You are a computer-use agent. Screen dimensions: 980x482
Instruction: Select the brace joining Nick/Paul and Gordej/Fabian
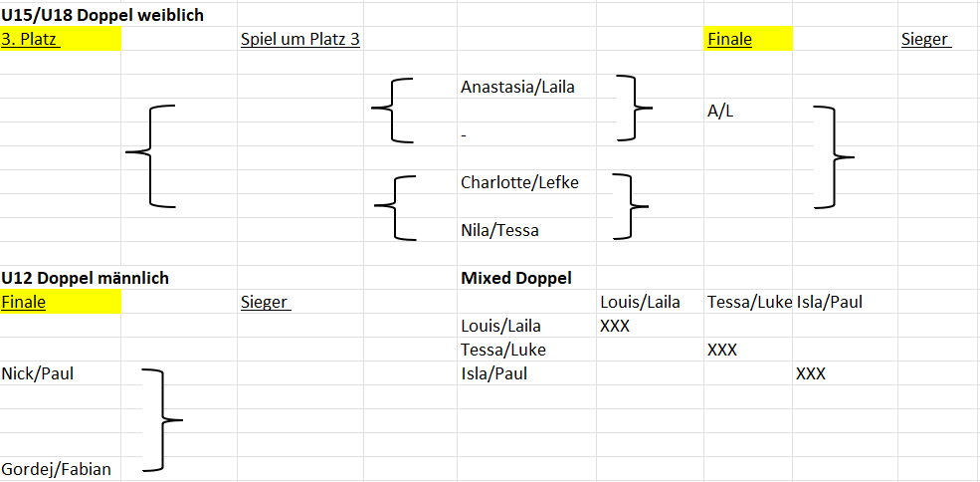pos(162,420)
